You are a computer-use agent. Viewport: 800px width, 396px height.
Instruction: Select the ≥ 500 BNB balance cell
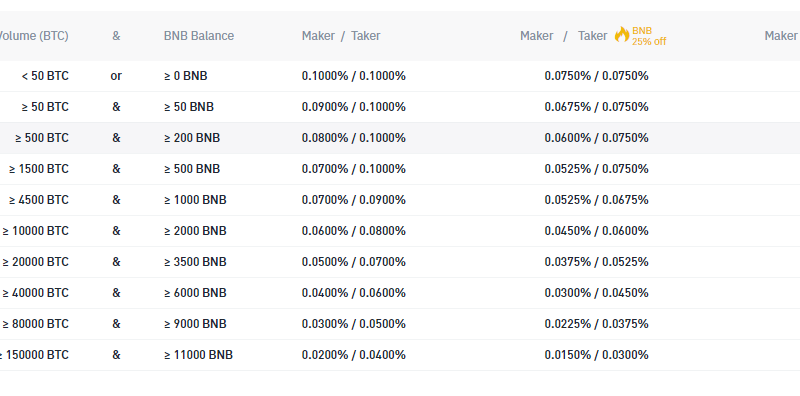tap(192, 169)
